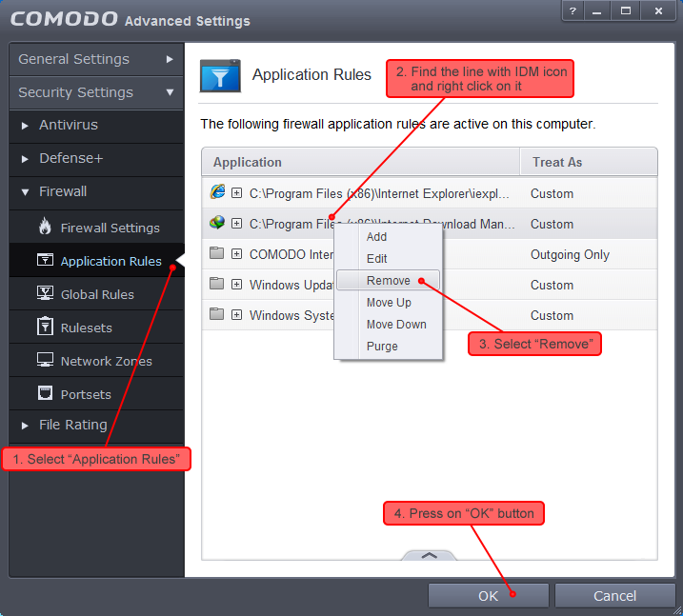Select the File Rating label in sidebar
Viewport: 683px width, 616px height.
pos(72,425)
